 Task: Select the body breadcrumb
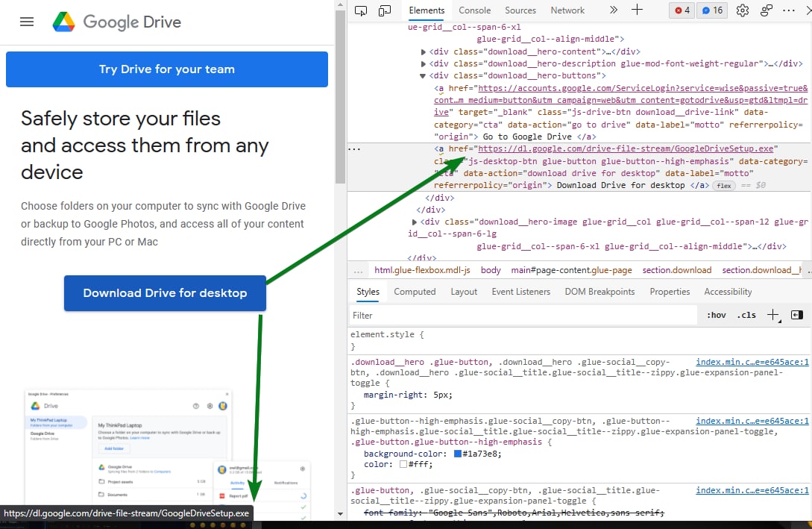(x=491, y=270)
